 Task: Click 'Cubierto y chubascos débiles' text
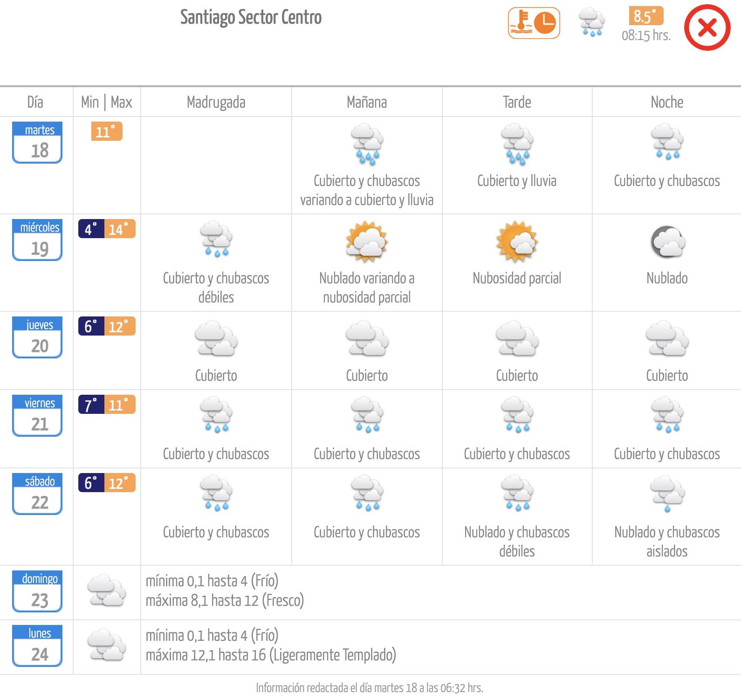(216, 288)
